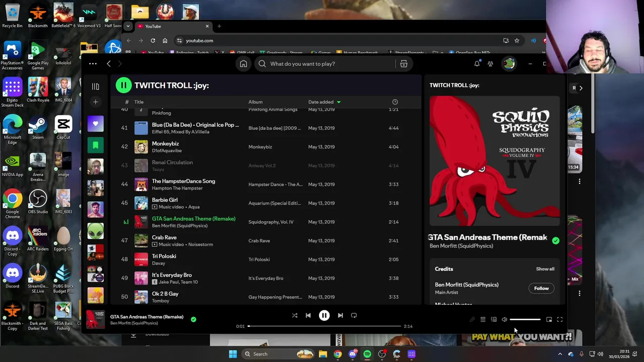Pause playlist with green TWITCH TROLL button
Image resolution: width=644 pixels, height=362 pixels.
124,85
